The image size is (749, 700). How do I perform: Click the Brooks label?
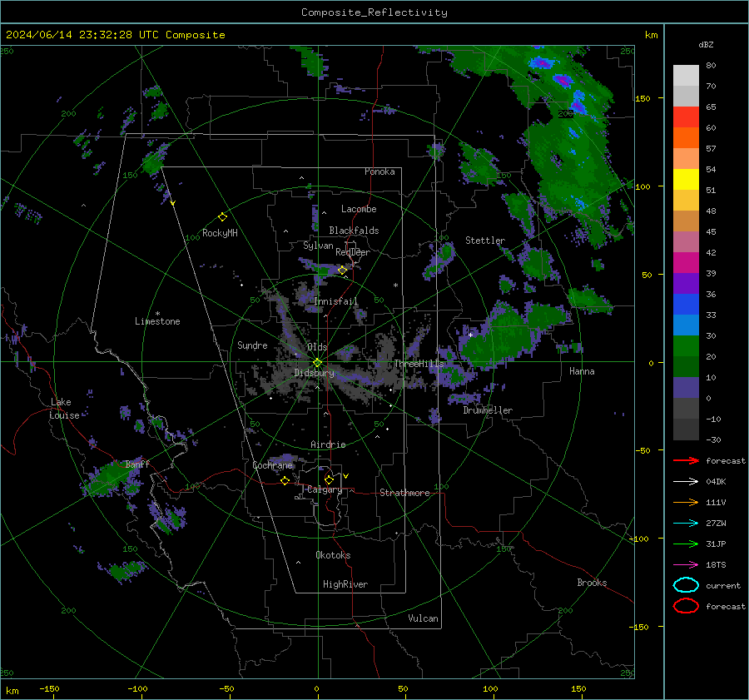point(592,583)
